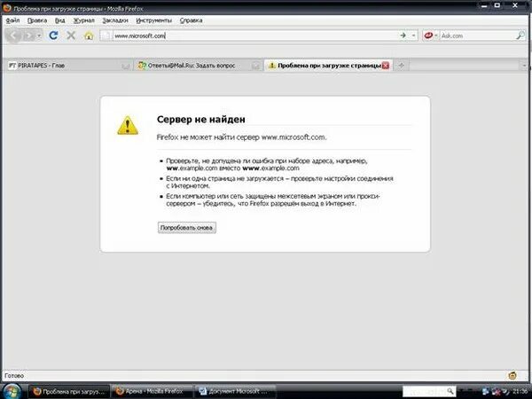Viewport: 532px width, 399px height.
Task: Click the Firefox logo in title bar
Action: click(7, 7)
